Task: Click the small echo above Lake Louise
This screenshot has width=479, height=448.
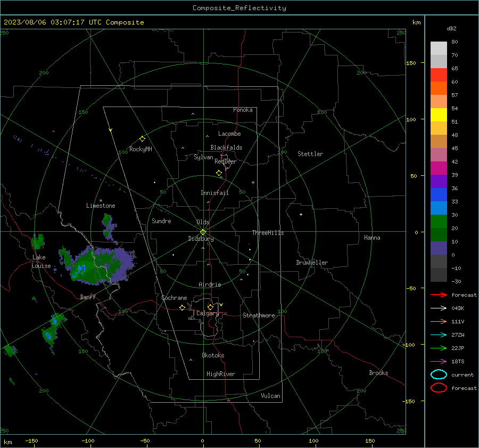Action: click(x=38, y=241)
